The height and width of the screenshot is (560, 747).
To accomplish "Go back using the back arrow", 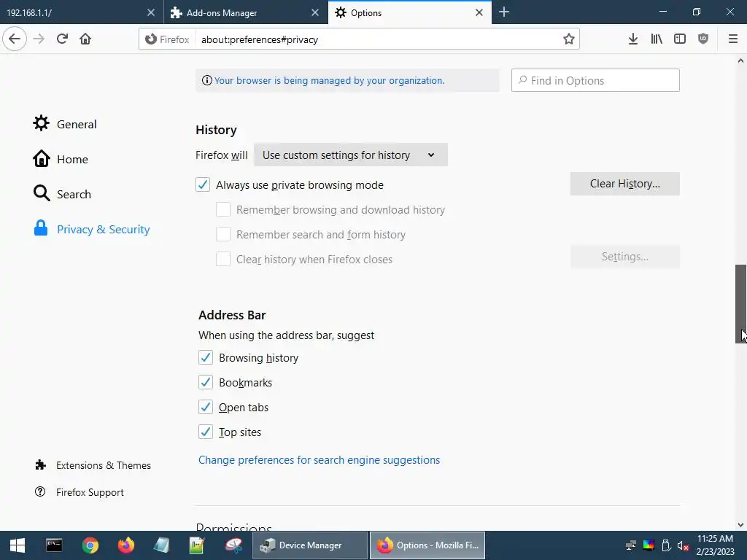I will (15, 39).
